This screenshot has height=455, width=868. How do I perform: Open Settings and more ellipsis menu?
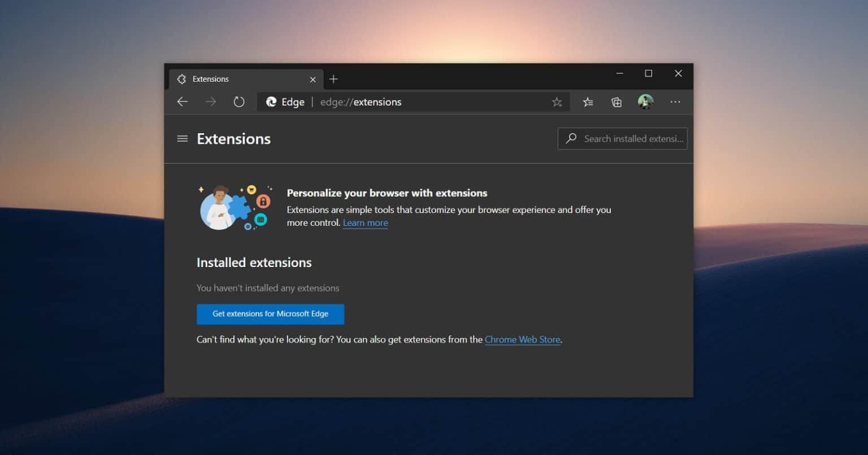675,102
